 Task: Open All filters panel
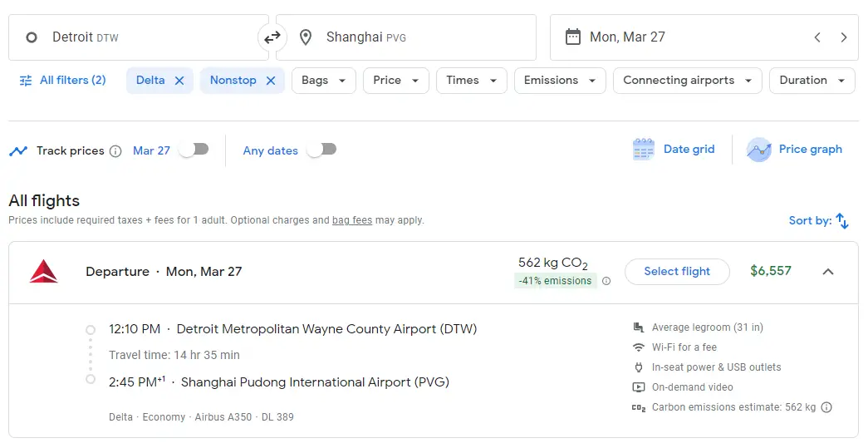(x=63, y=81)
